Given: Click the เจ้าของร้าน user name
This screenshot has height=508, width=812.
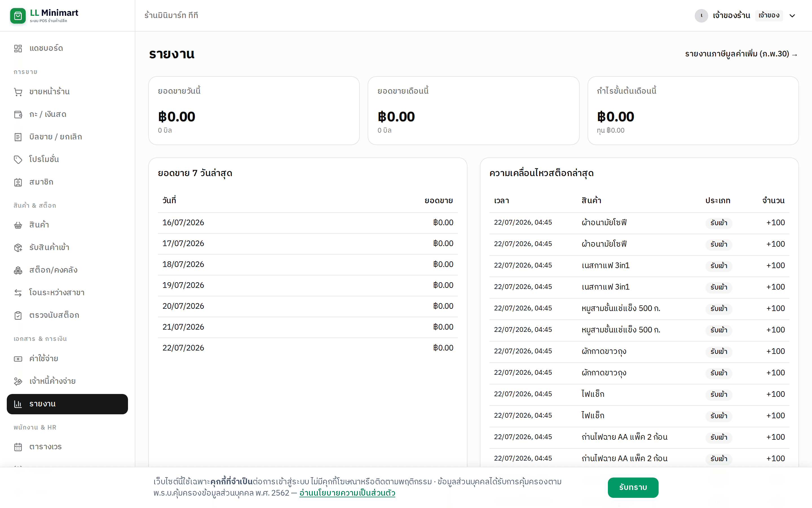Looking at the screenshot, I should pyautogui.click(x=731, y=16).
